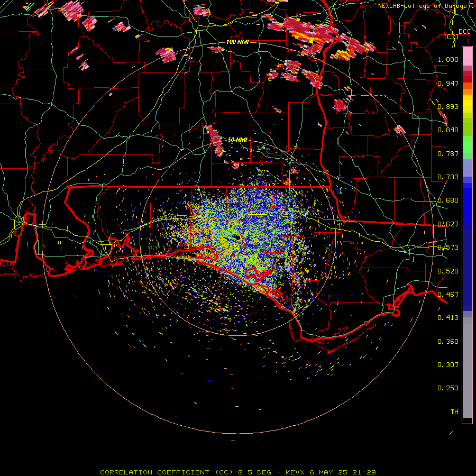Select the 1.000 scale value
The width and height of the screenshot is (476, 476).
click(448, 59)
